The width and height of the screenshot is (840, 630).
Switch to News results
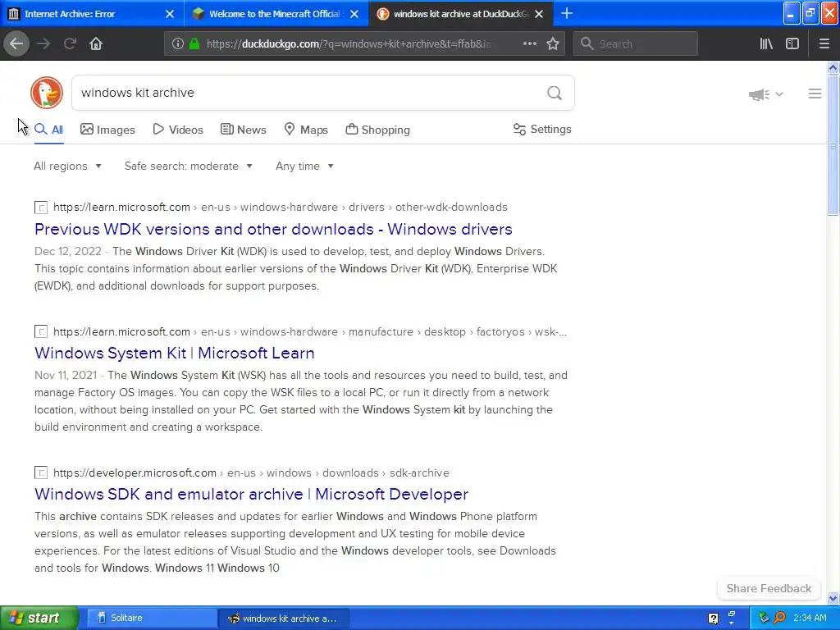pos(243,130)
